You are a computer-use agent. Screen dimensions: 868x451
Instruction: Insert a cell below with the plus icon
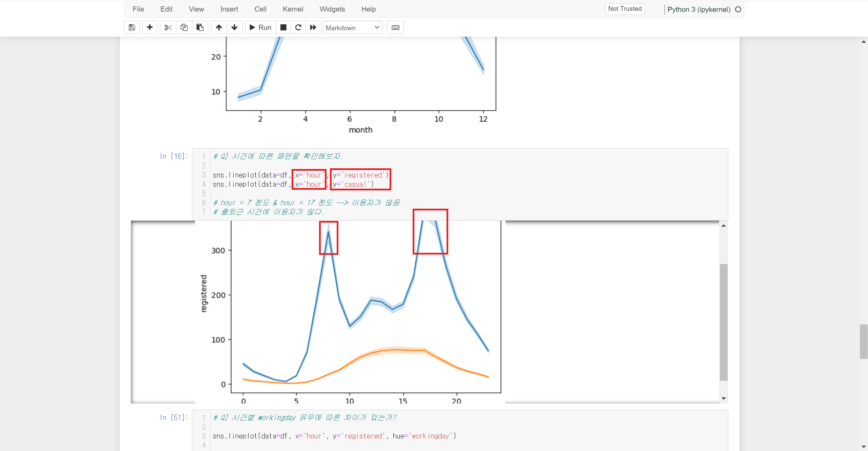(x=150, y=27)
